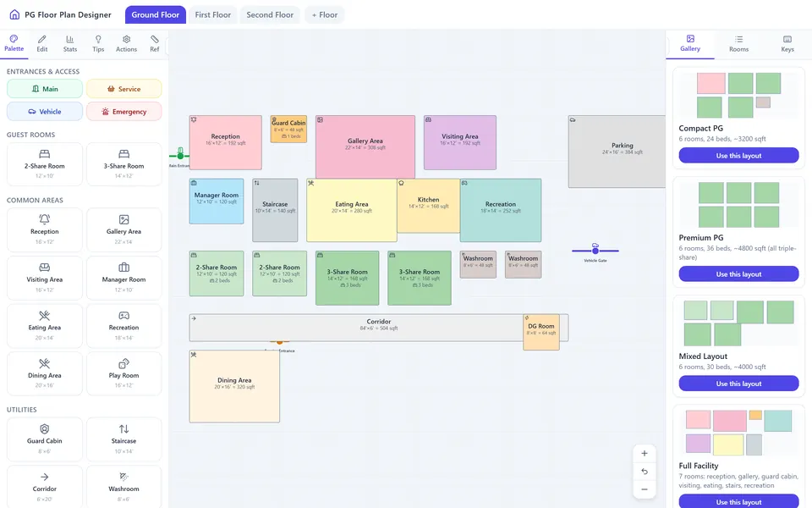Select the Gallery Area room on canvas
Viewport: 812px width, 508px height.
point(365,147)
